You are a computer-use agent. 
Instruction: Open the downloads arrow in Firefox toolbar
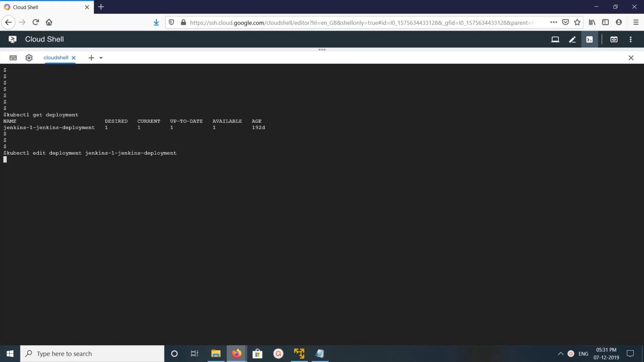pyautogui.click(x=156, y=22)
